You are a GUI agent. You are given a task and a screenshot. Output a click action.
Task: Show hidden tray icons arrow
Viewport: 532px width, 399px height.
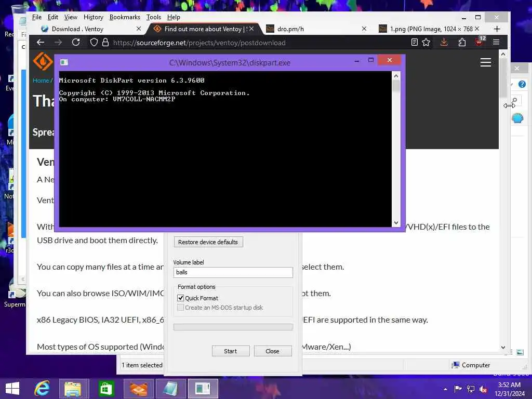pos(445,389)
